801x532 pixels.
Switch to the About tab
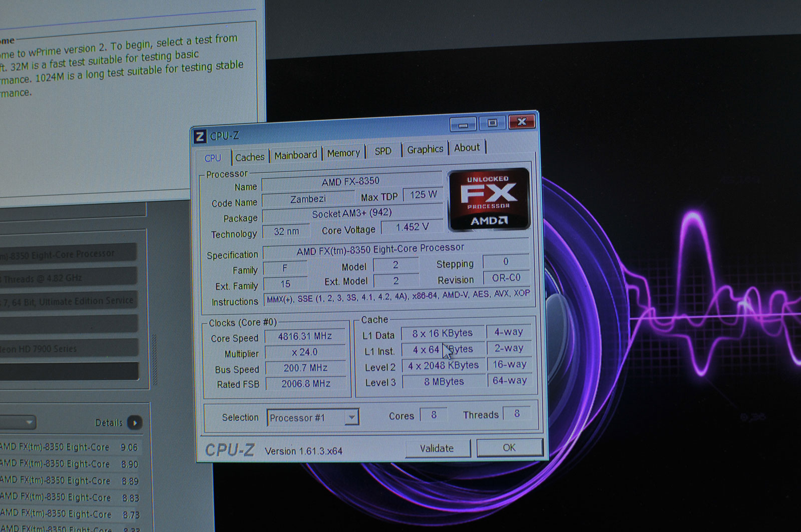pyautogui.click(x=467, y=147)
